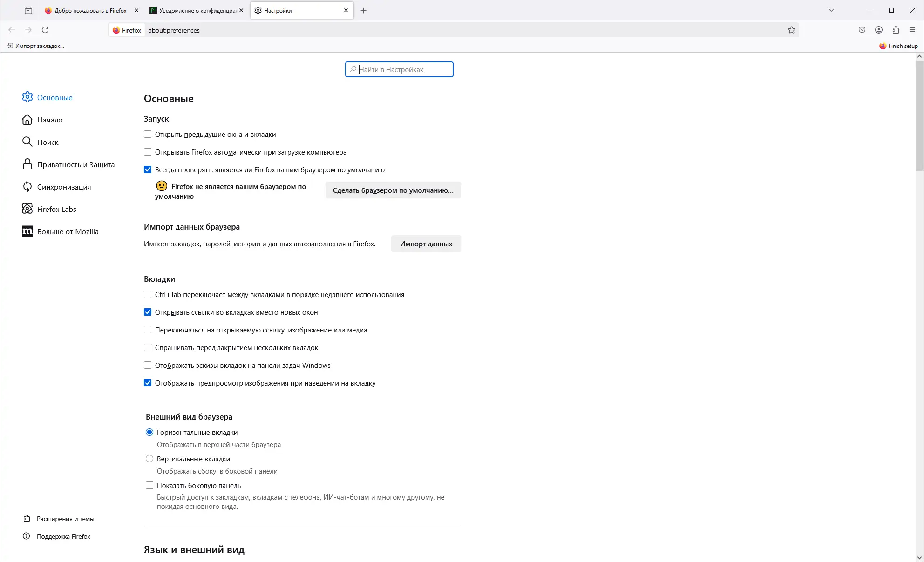Viewport: 924px width, 562px height.
Task: Enable opening previous windows and tabs
Action: point(148,135)
